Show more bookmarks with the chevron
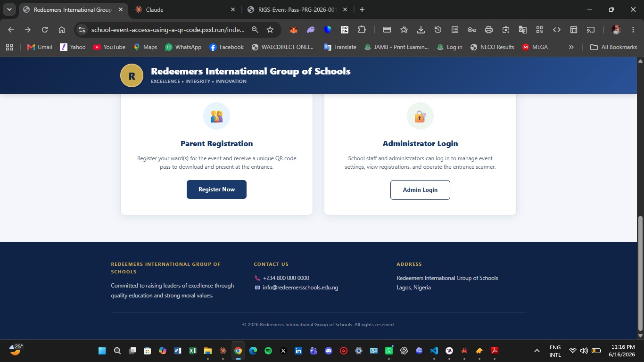The height and width of the screenshot is (362, 644). click(x=571, y=47)
